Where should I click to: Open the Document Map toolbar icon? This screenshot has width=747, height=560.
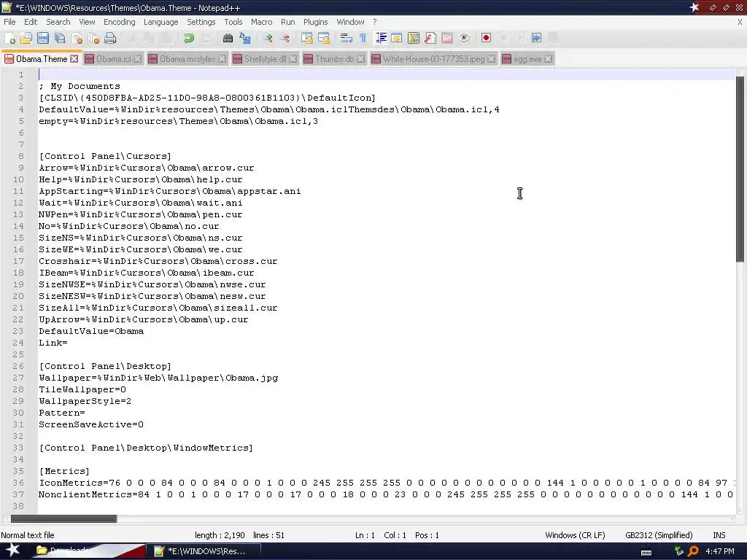414,39
